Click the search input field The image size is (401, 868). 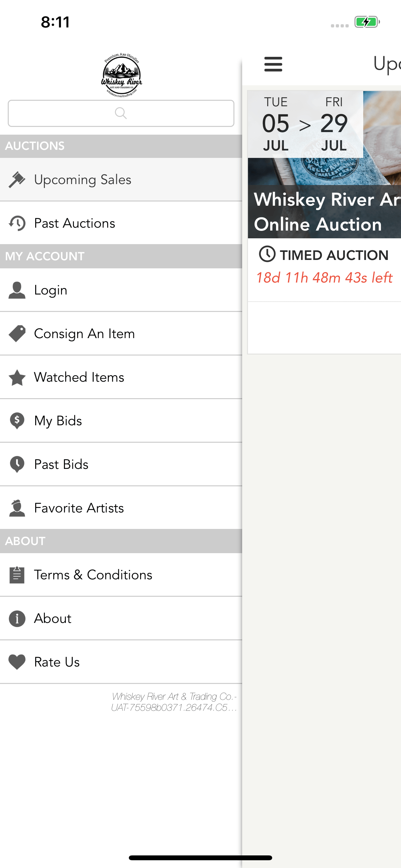[x=121, y=113]
